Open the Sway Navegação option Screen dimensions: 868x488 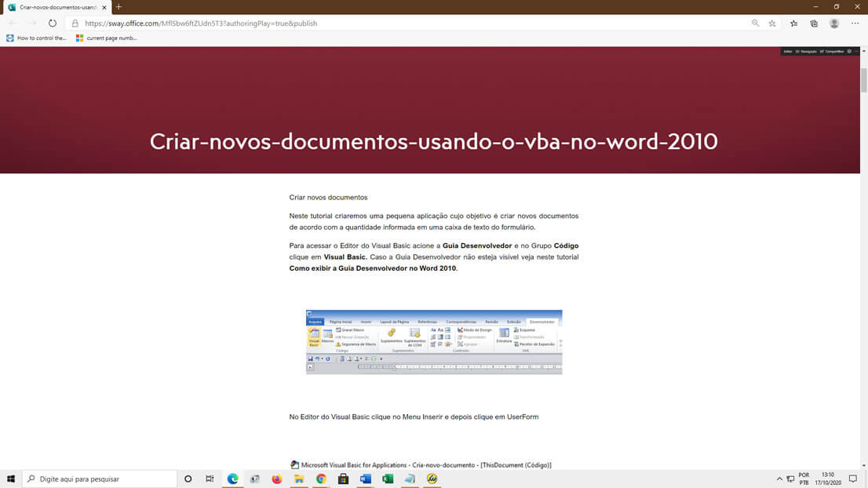point(806,52)
